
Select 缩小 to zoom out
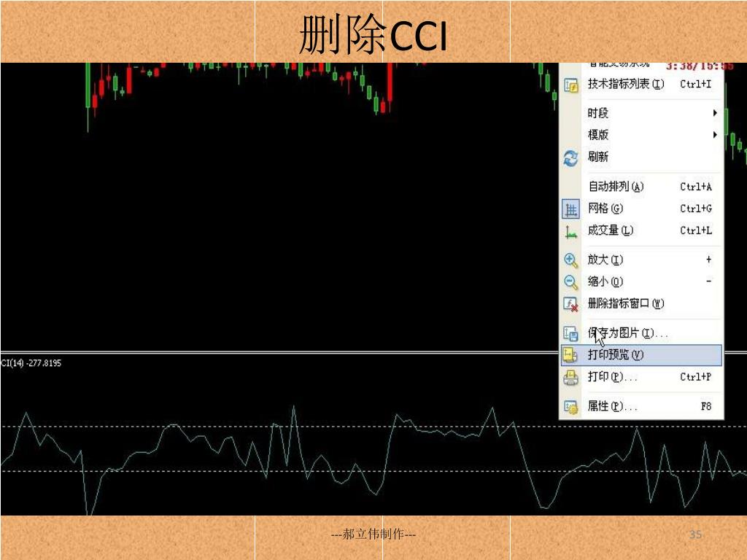tap(641, 281)
